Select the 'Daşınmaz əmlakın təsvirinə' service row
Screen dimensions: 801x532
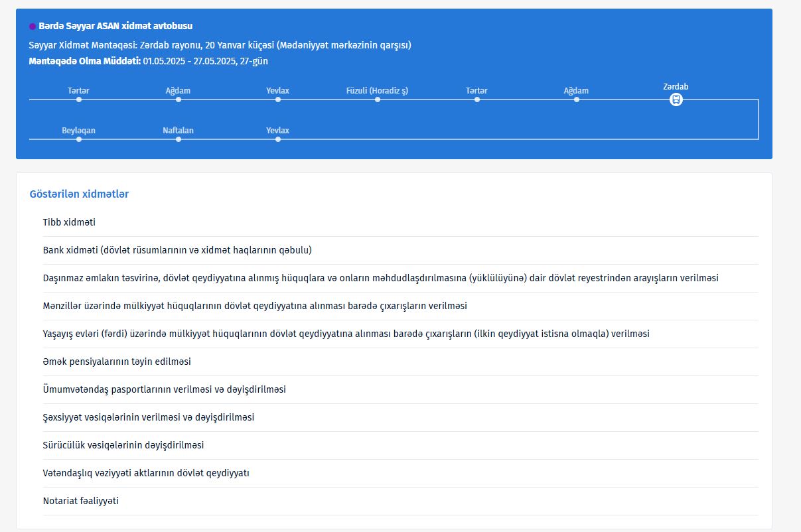pos(400,279)
